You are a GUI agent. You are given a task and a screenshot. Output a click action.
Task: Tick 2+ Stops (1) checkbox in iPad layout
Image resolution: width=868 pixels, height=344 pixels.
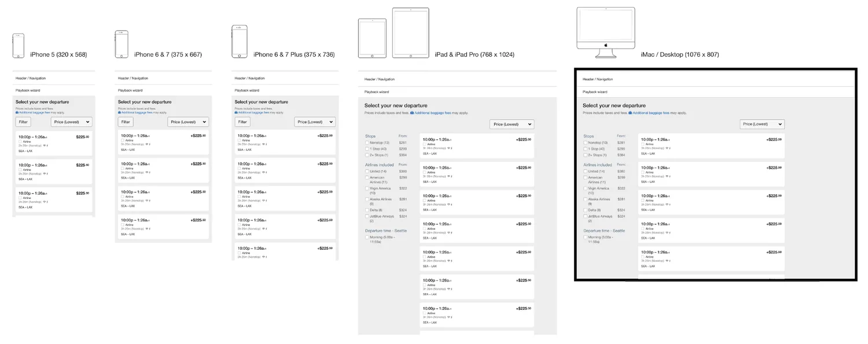coord(367,156)
